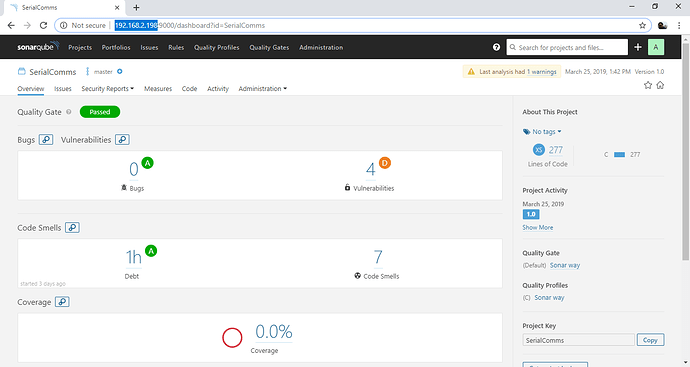Screen dimensions: 690x367
Task: Reload the page with refresh icon
Action: click(x=43, y=25)
